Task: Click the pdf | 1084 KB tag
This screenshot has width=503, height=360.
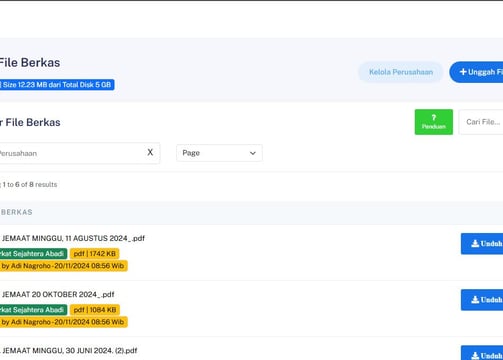Action: coord(95,310)
